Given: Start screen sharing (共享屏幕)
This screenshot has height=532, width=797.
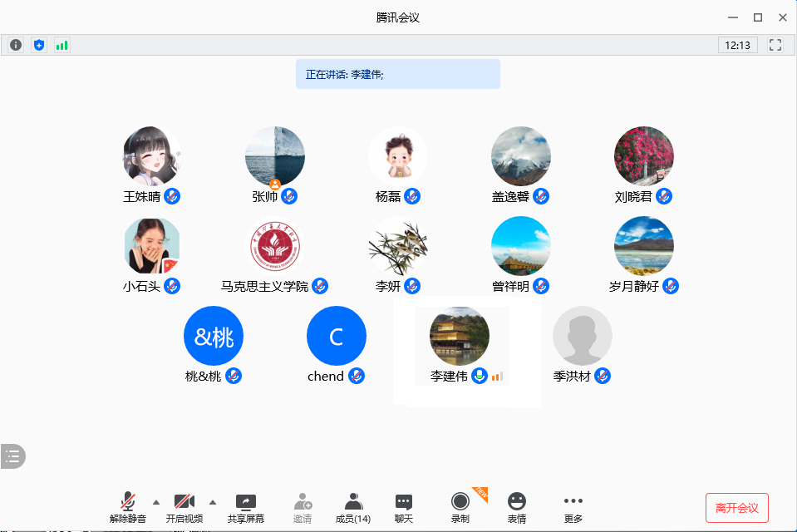Looking at the screenshot, I should coord(246,507).
